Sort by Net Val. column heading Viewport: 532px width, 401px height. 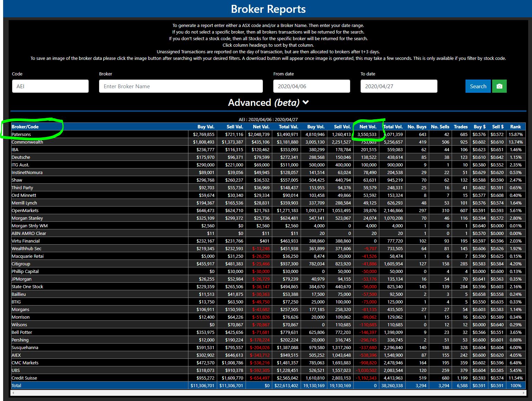click(261, 127)
